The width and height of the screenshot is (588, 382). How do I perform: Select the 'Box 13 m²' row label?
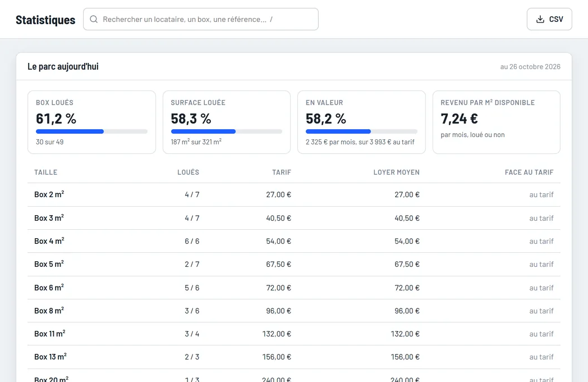pyautogui.click(x=50, y=357)
